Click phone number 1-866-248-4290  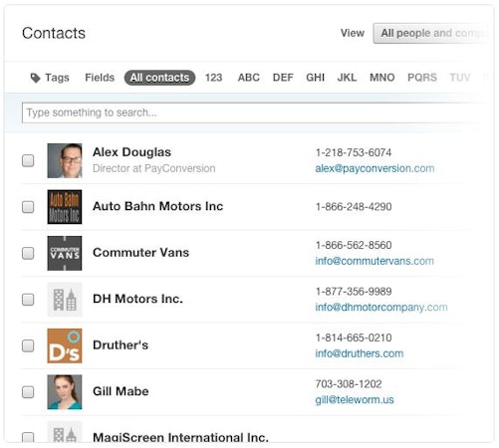[x=354, y=207]
